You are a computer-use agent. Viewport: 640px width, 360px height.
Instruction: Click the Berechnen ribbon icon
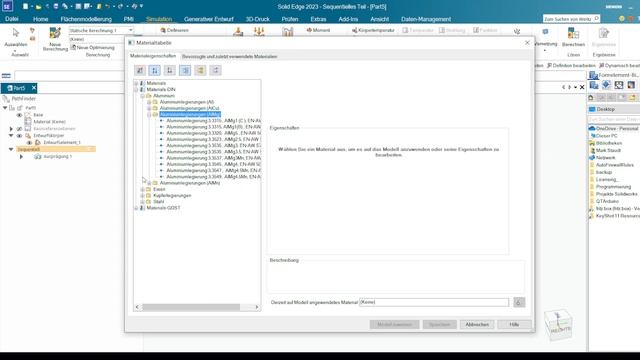coord(573,33)
